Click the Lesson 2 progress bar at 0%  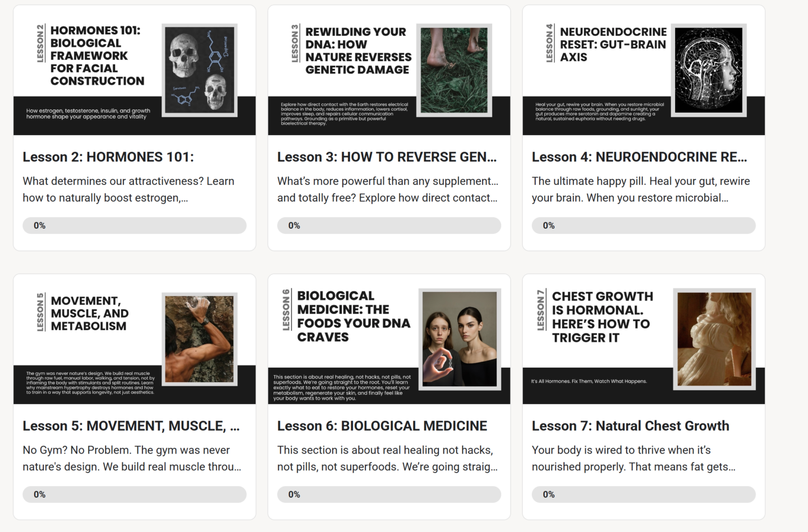click(135, 225)
